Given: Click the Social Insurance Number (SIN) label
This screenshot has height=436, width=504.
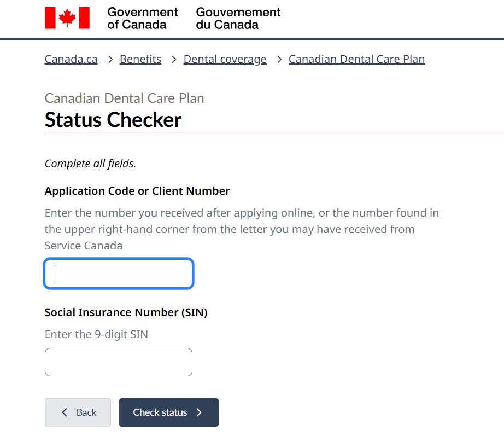Looking at the screenshot, I should coord(126,312).
